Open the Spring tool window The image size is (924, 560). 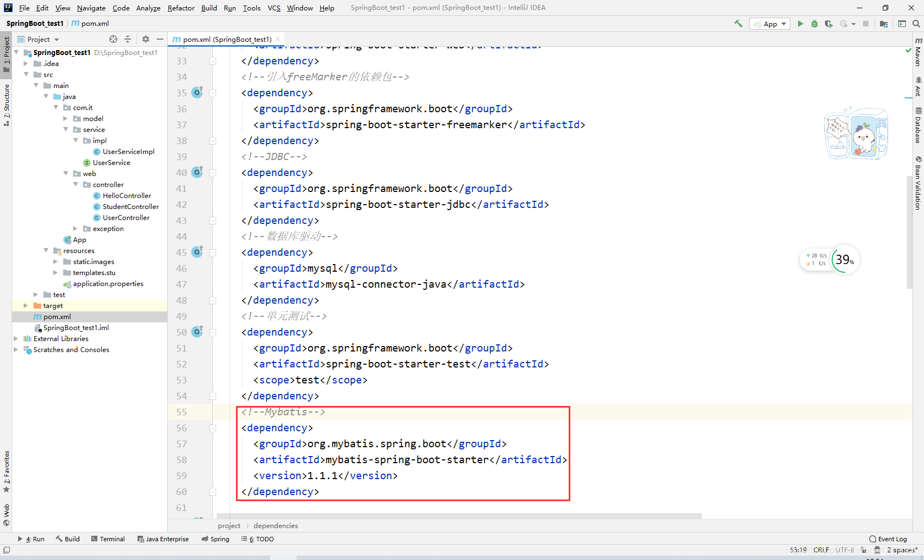point(215,539)
